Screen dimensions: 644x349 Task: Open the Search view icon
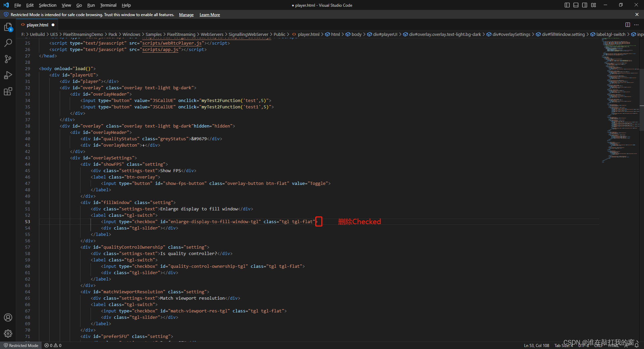(x=8, y=43)
